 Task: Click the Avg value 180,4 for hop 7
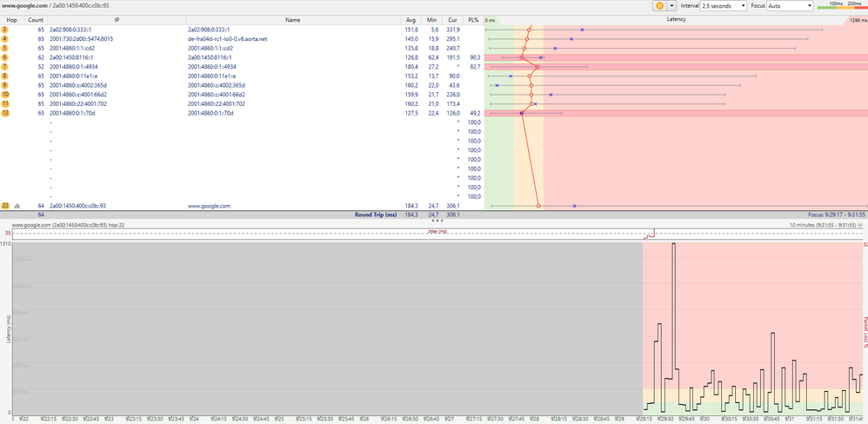pos(411,66)
